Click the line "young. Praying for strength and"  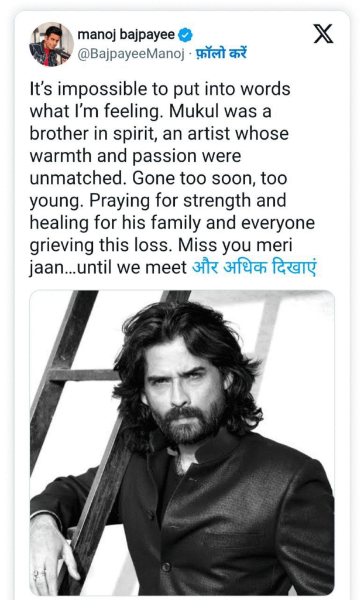click(158, 201)
